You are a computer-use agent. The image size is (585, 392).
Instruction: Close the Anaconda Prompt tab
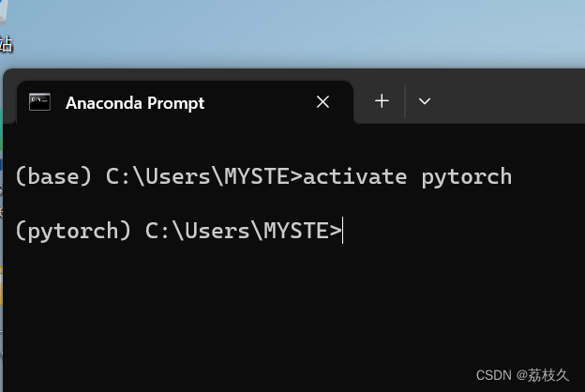point(322,102)
